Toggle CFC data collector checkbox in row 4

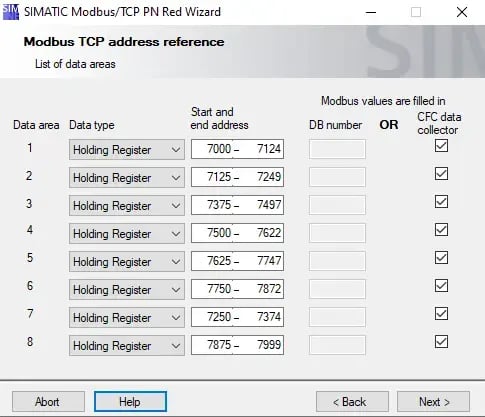pyautogui.click(x=441, y=230)
